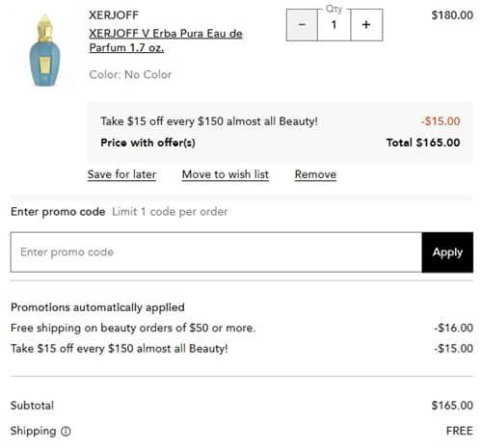Click the Take $15 off Beauty offer text
Screen dimensions: 482x448
[209, 121]
